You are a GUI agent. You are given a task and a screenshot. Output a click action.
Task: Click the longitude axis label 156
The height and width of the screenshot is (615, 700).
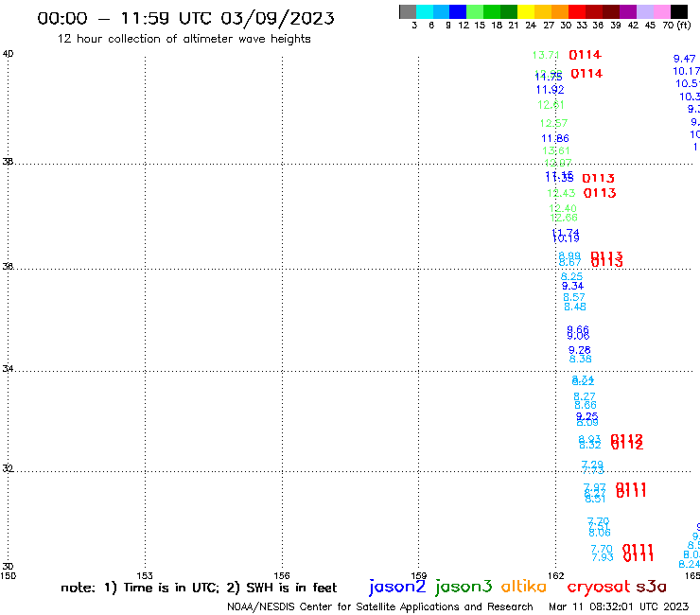(x=282, y=576)
